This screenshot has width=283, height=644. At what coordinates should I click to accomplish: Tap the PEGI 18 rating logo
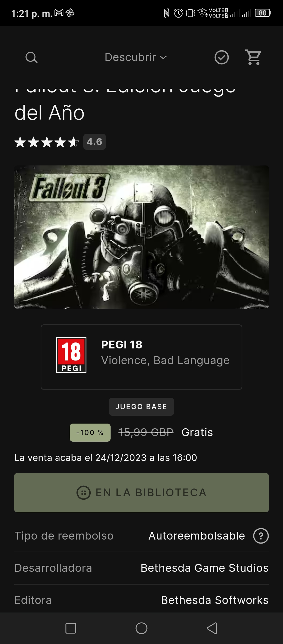tap(71, 355)
